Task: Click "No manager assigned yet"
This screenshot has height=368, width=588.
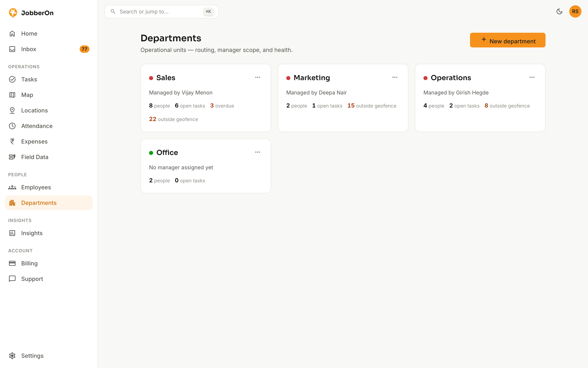Action: tap(181, 167)
